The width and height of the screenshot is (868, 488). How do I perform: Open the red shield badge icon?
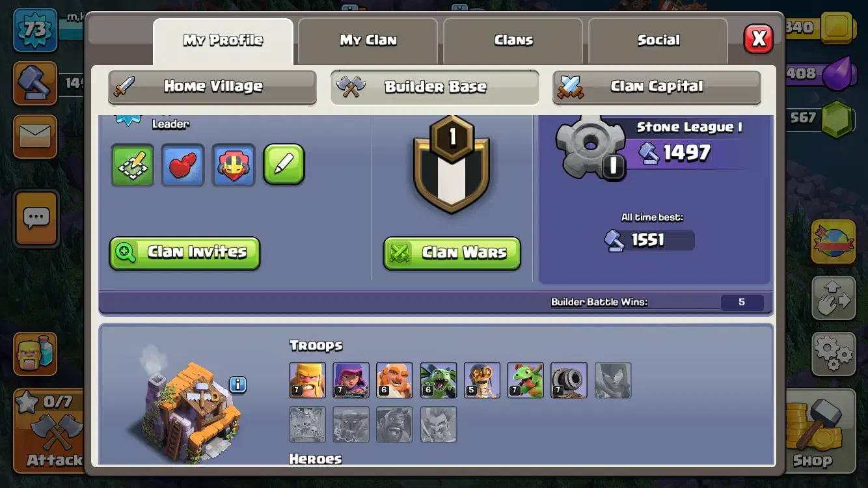[x=234, y=165]
